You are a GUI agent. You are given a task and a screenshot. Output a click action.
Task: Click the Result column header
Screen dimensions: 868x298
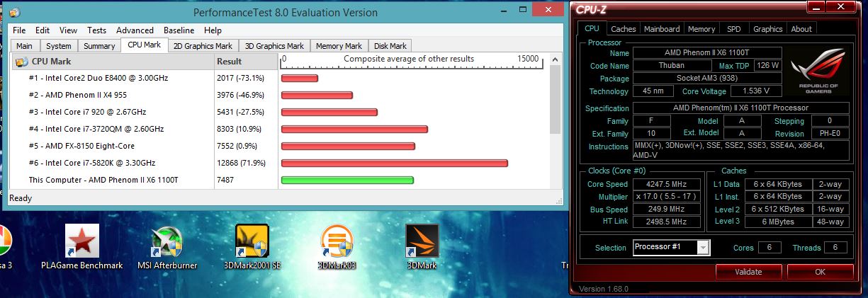click(246, 62)
